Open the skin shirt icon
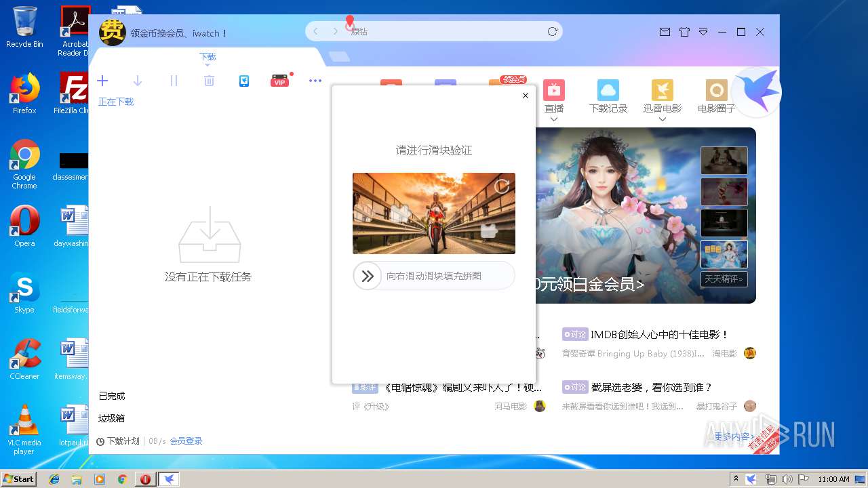Screen dimensions: 868x488 tap(684, 32)
